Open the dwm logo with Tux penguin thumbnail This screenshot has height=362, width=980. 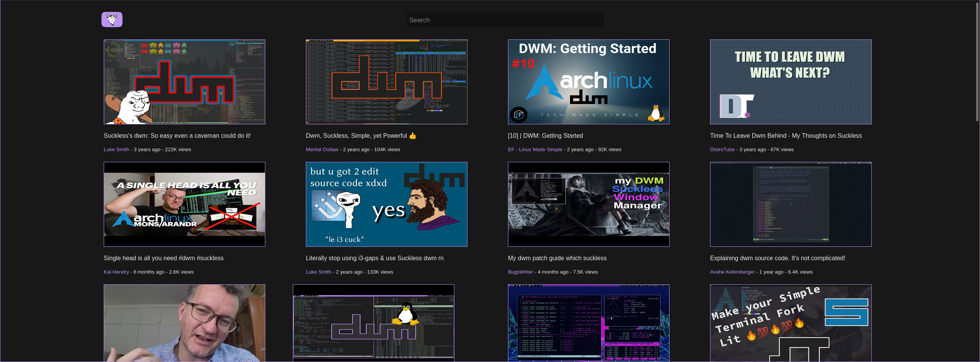(x=373, y=323)
